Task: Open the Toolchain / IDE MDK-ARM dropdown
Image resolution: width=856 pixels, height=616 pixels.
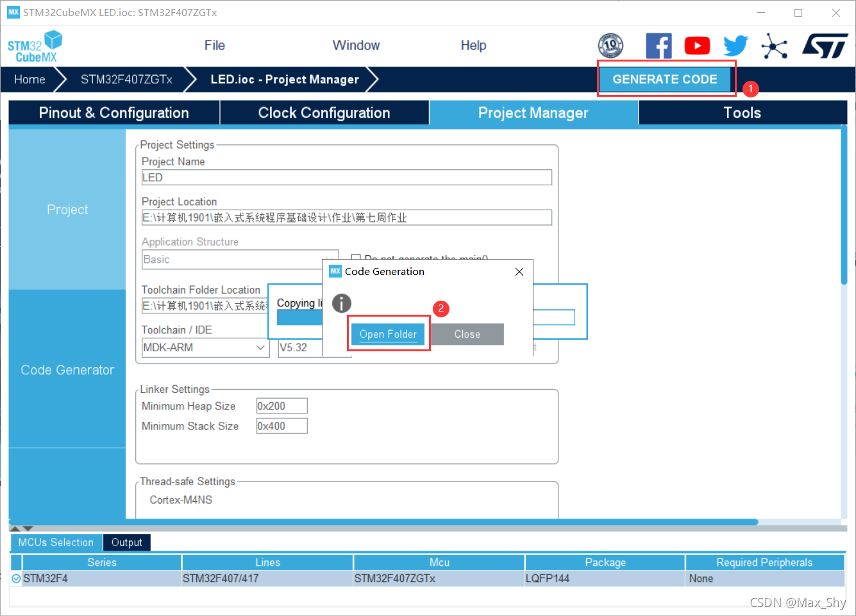Action: coord(205,347)
